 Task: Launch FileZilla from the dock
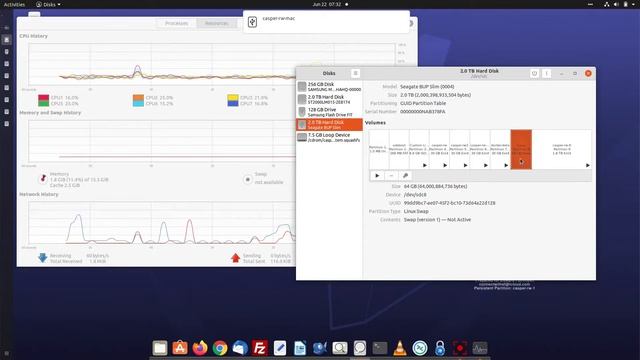[260, 348]
